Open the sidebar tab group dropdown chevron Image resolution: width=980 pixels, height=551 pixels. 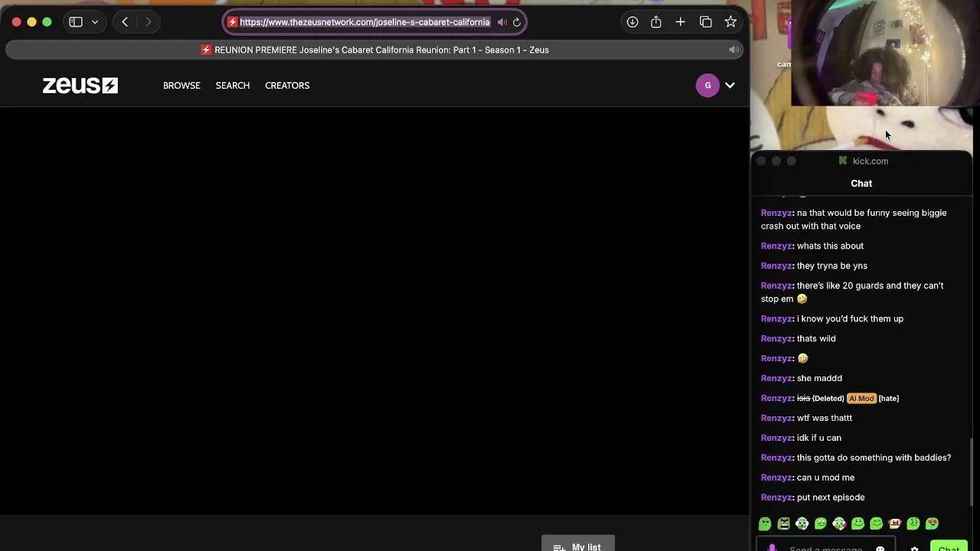coord(95,22)
